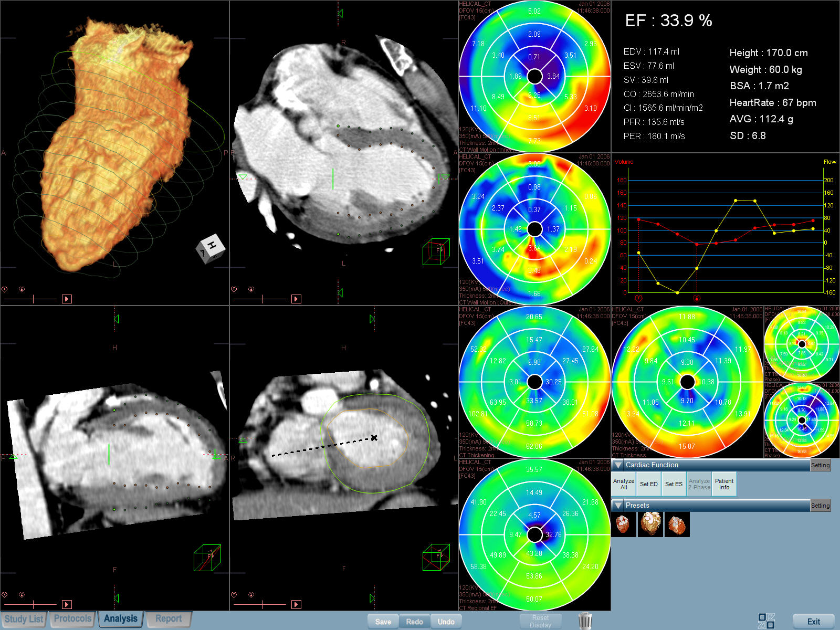This screenshot has height=630, width=840.
Task: Click the ED heart marker below the volume graph
Action: click(638, 298)
